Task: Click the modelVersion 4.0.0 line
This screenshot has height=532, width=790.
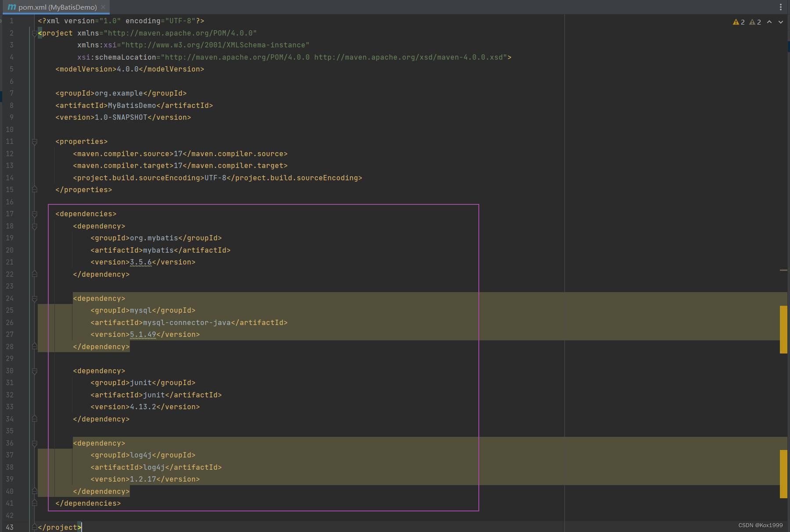Action: [130, 69]
